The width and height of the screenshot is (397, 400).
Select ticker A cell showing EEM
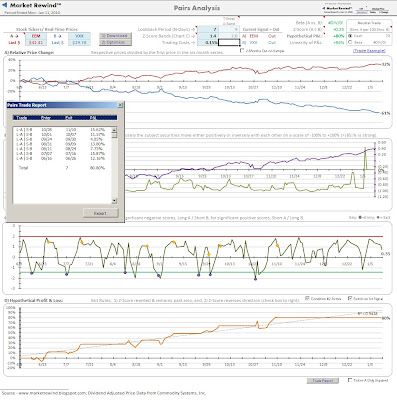(x=36, y=36)
